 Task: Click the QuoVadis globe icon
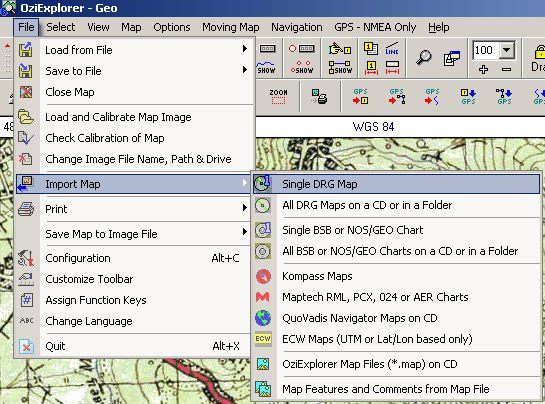[x=263, y=318]
